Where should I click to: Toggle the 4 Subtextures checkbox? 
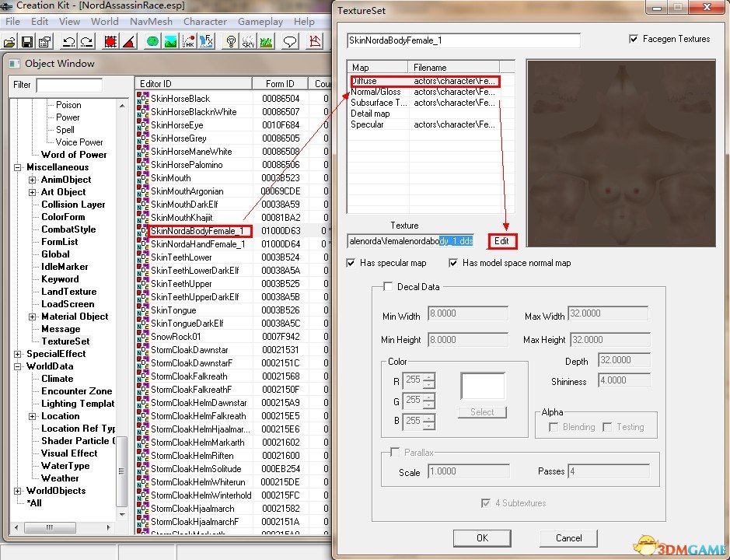[486, 503]
